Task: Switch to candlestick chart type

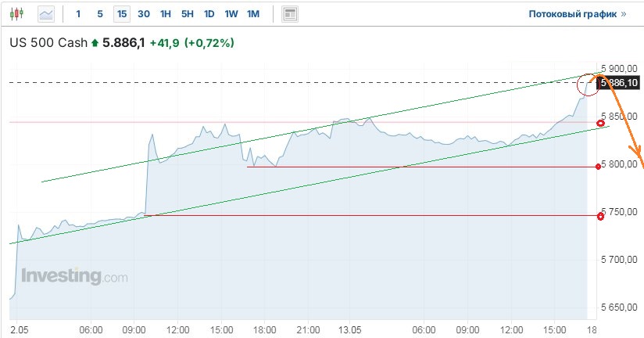Action: point(17,14)
